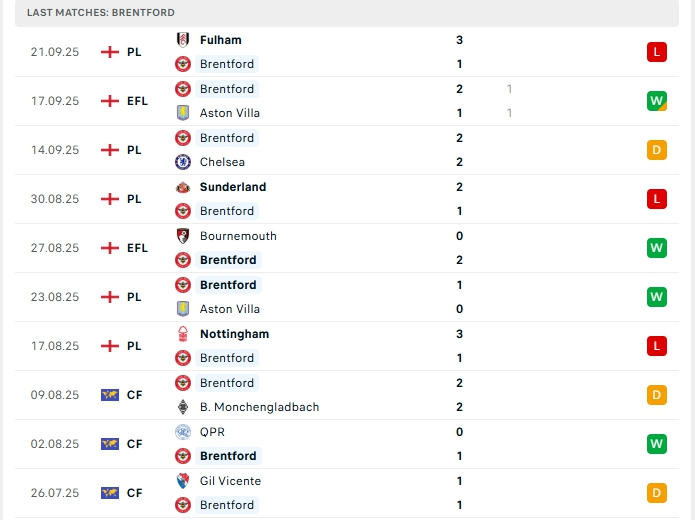Click the Gil Vicente crest icon
This screenshot has height=520, width=695.
pos(183,481)
